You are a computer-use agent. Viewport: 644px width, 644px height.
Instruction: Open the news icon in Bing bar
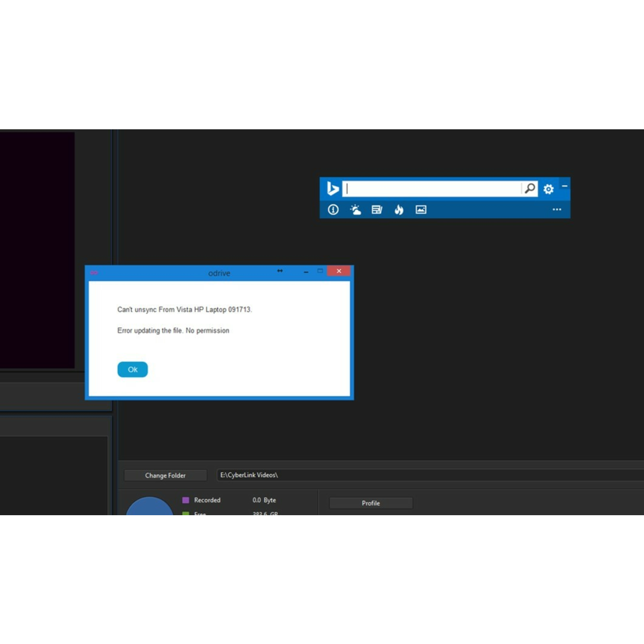pos(377,210)
